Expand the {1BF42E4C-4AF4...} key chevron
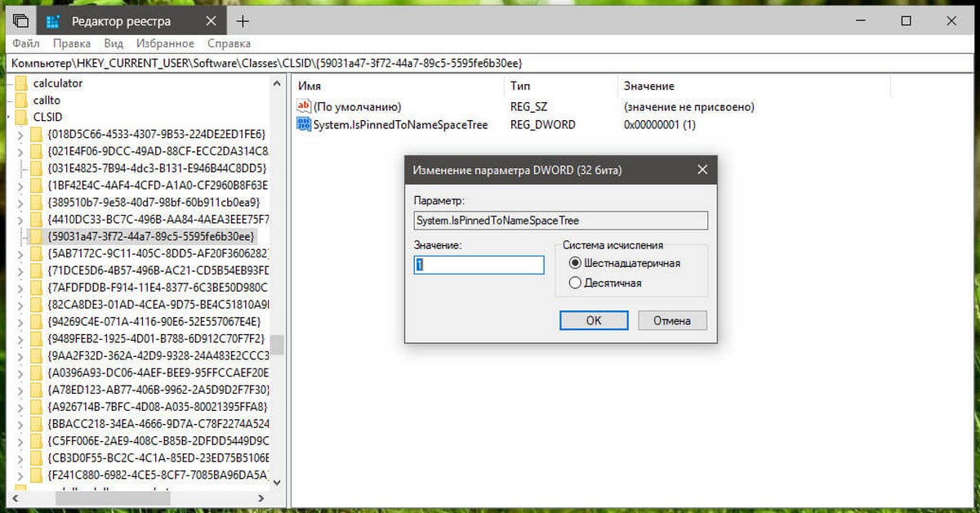Image resolution: width=980 pixels, height=513 pixels. click(x=22, y=185)
